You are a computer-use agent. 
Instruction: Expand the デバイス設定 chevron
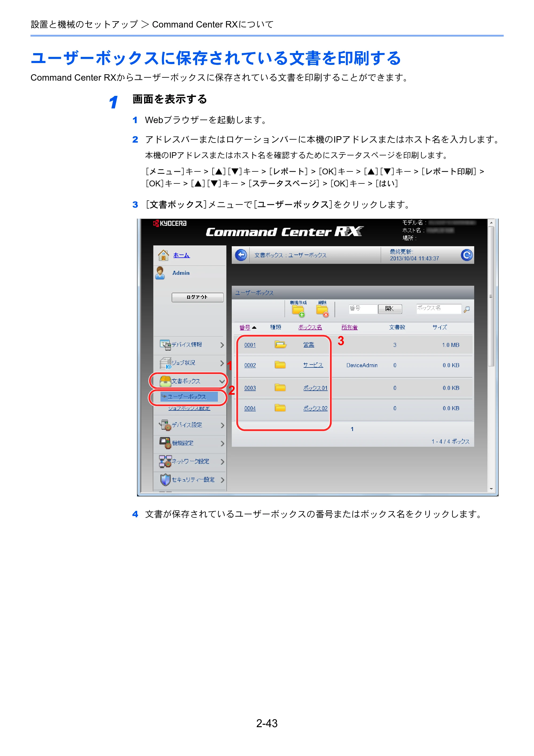223,425
